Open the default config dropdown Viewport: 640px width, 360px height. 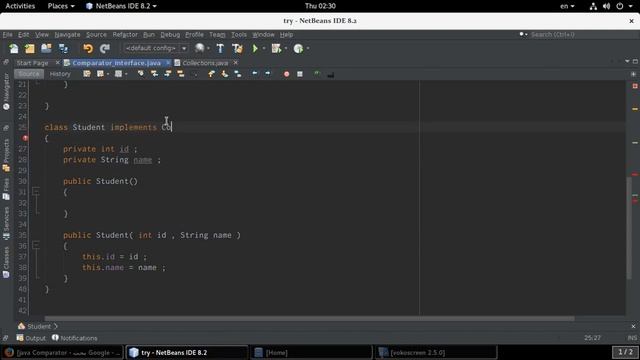(156, 48)
